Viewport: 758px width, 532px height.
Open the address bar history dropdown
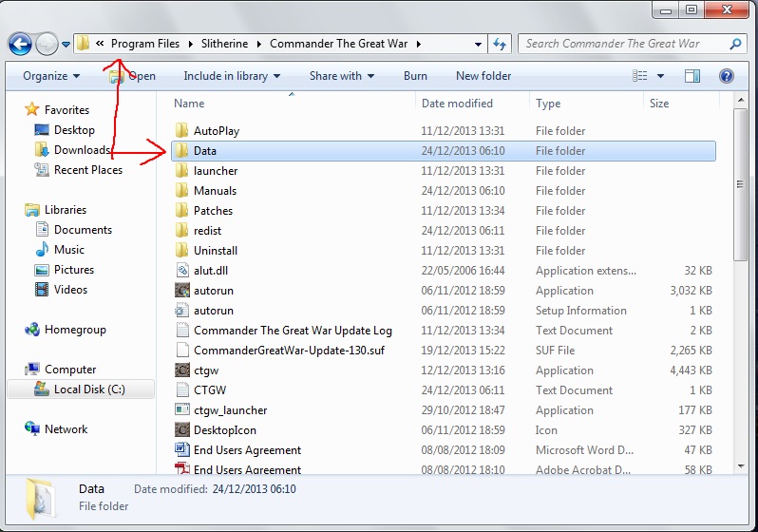click(478, 44)
